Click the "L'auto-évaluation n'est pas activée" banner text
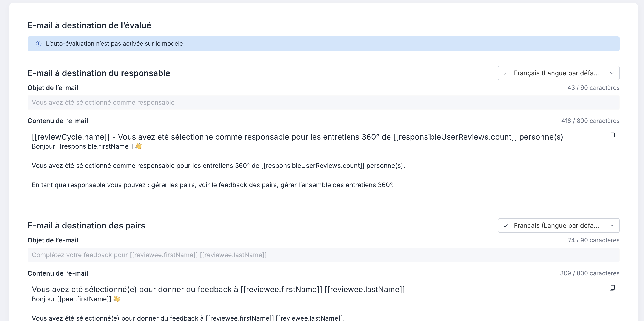This screenshot has height=321, width=644. click(114, 44)
